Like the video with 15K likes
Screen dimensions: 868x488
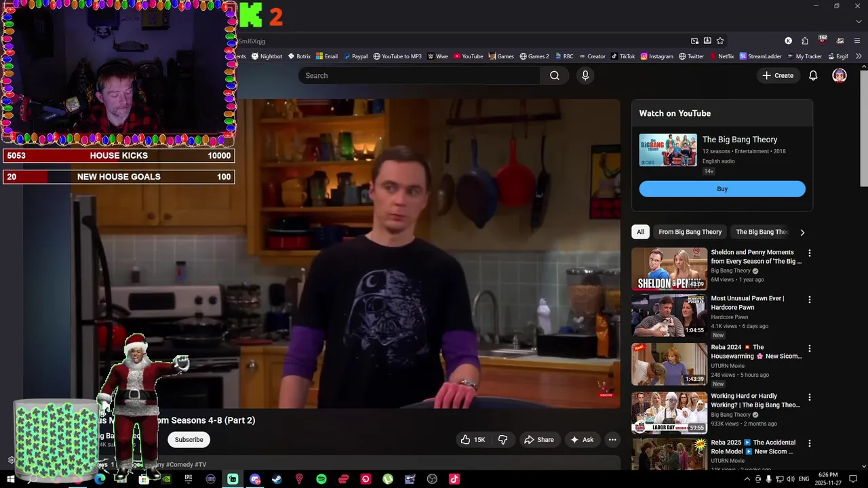coord(473,440)
